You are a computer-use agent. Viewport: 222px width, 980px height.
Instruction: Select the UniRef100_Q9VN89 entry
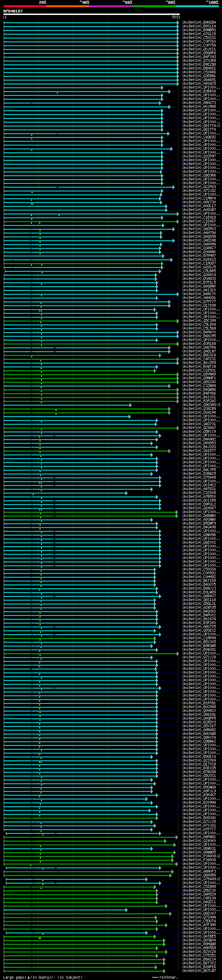tap(199, 374)
